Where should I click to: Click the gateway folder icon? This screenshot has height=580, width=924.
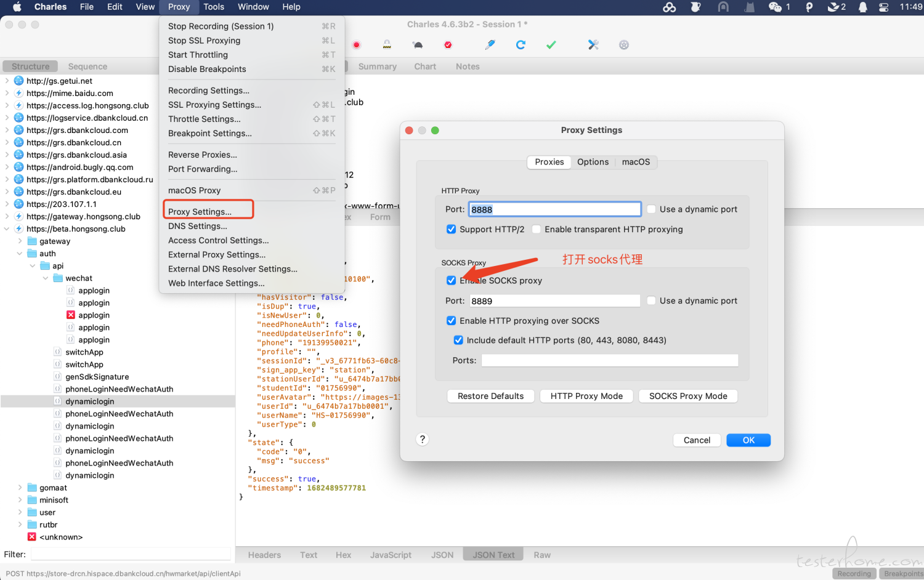coord(32,241)
